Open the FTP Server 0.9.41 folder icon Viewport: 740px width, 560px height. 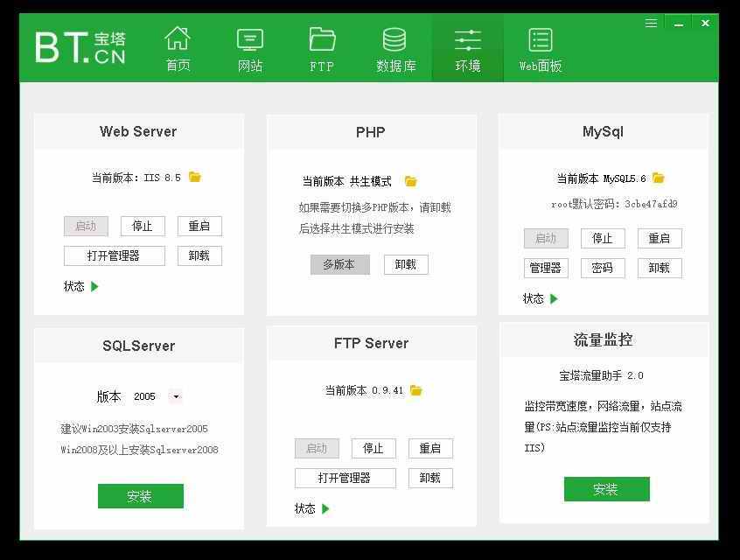point(416,390)
